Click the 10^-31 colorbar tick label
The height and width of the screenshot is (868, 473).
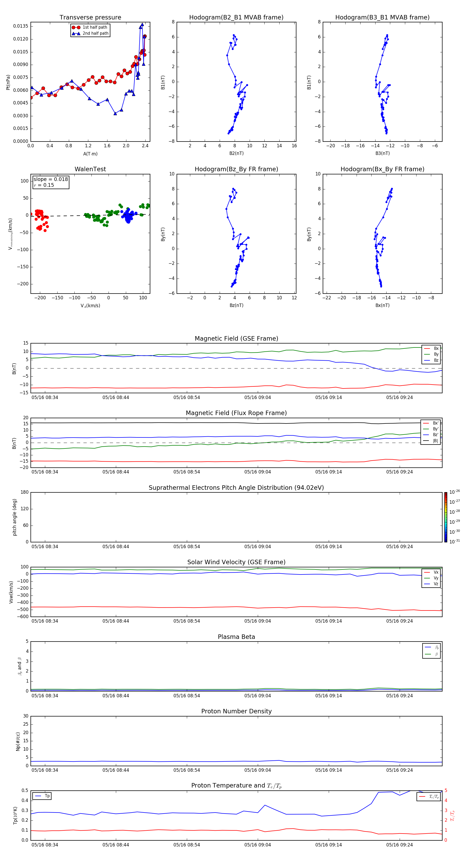pyautogui.click(x=455, y=542)
